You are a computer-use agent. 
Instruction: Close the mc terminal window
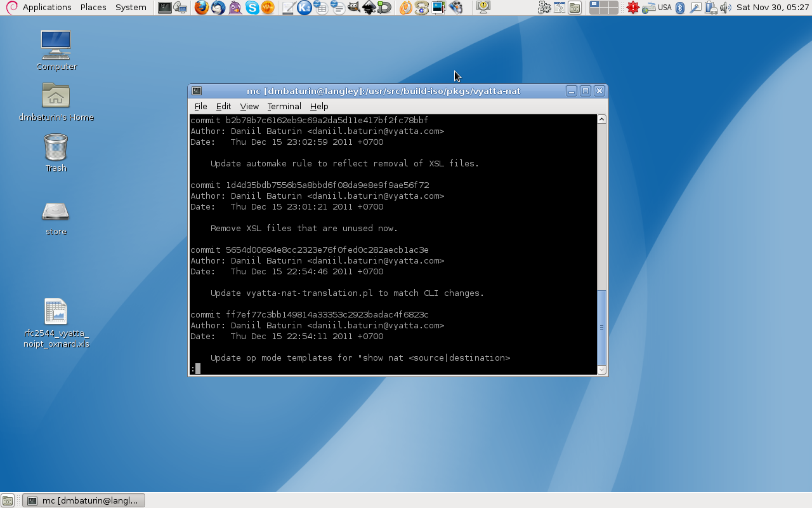(599, 91)
